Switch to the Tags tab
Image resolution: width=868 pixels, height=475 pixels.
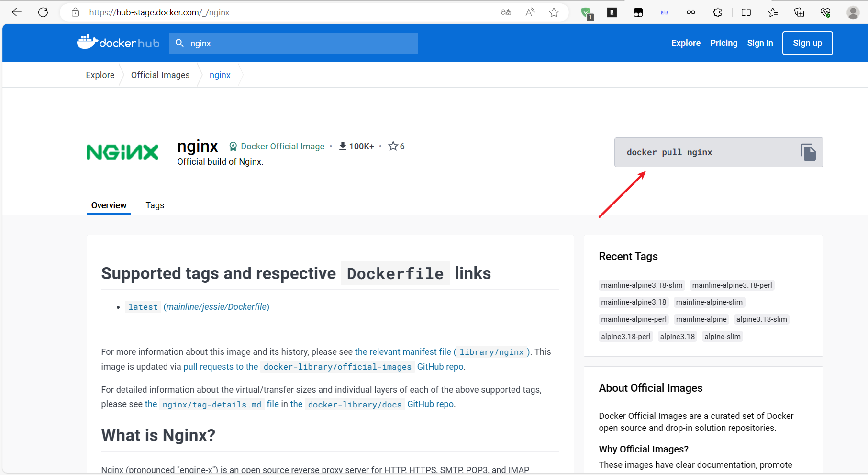155,205
